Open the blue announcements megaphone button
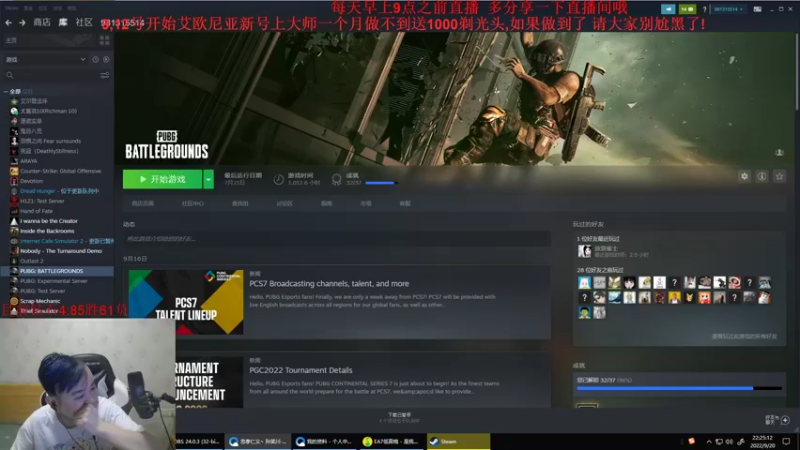The image size is (800, 450). 668,9
